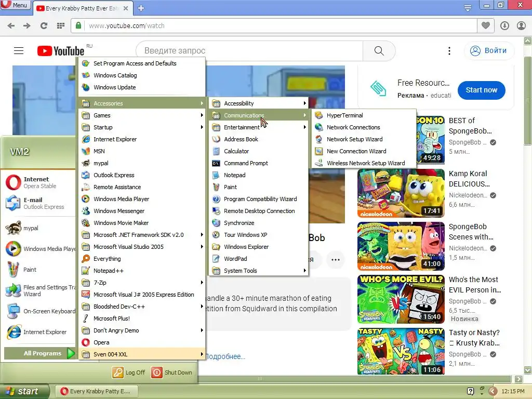The image size is (532, 399).
Task: Launch Opera from All Programs list
Action: [142, 342]
